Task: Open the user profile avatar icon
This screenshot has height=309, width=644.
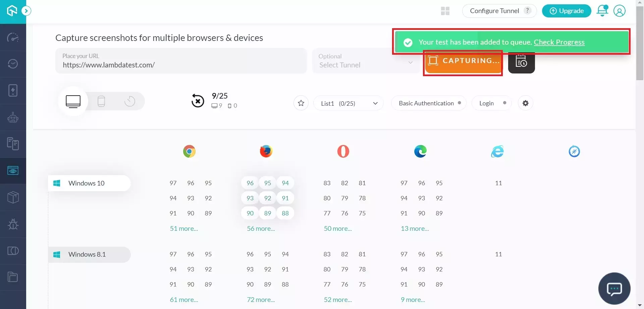Action: coord(619,11)
